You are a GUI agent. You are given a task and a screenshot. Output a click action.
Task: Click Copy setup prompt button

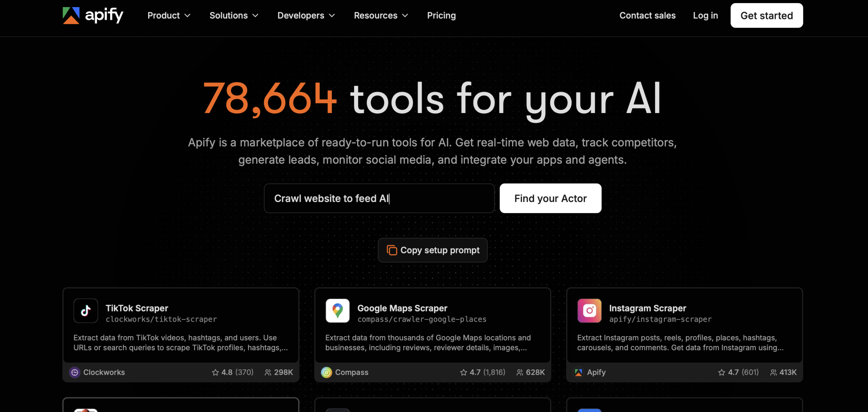click(433, 250)
